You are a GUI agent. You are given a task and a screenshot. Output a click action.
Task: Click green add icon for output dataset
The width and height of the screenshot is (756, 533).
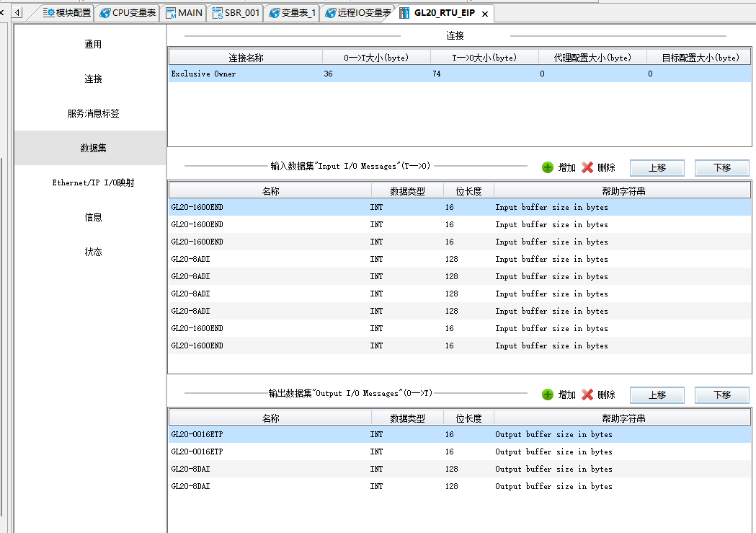tap(548, 395)
